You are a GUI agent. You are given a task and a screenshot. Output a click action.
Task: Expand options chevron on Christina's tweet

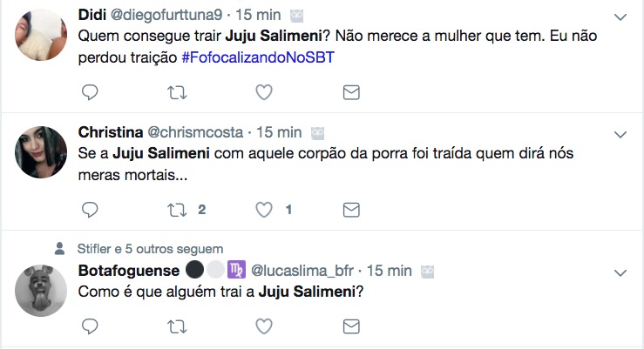point(620,134)
